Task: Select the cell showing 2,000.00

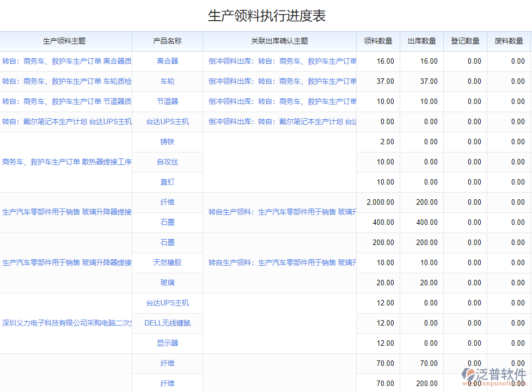Action: click(381, 202)
